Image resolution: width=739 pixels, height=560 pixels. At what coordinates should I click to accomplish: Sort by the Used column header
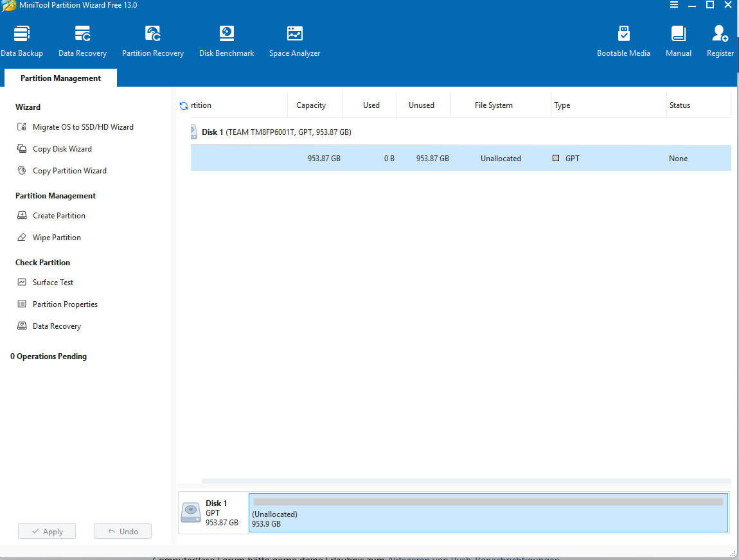[371, 105]
